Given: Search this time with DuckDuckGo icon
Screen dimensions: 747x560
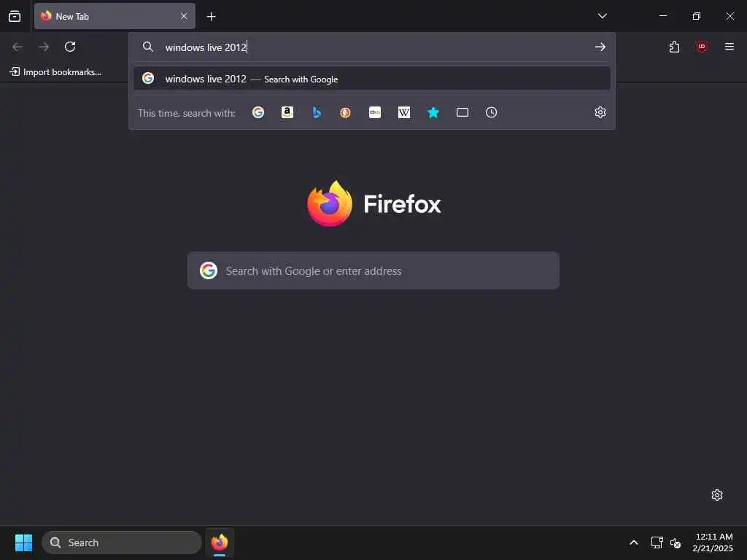Looking at the screenshot, I should coord(345,112).
